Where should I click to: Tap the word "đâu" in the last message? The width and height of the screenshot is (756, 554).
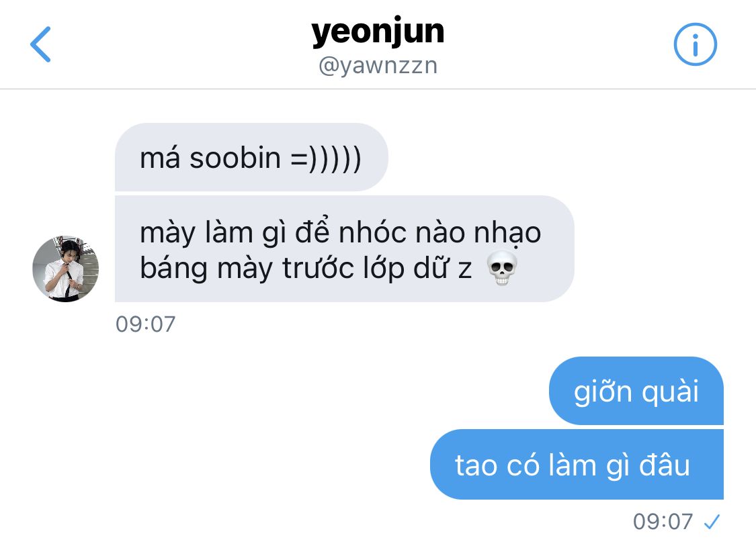point(665,465)
